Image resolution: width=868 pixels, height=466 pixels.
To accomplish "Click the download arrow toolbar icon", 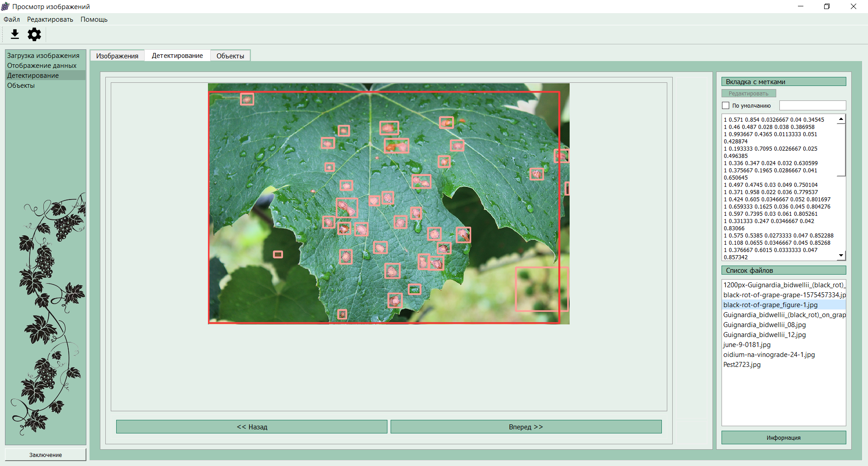I will [15, 34].
